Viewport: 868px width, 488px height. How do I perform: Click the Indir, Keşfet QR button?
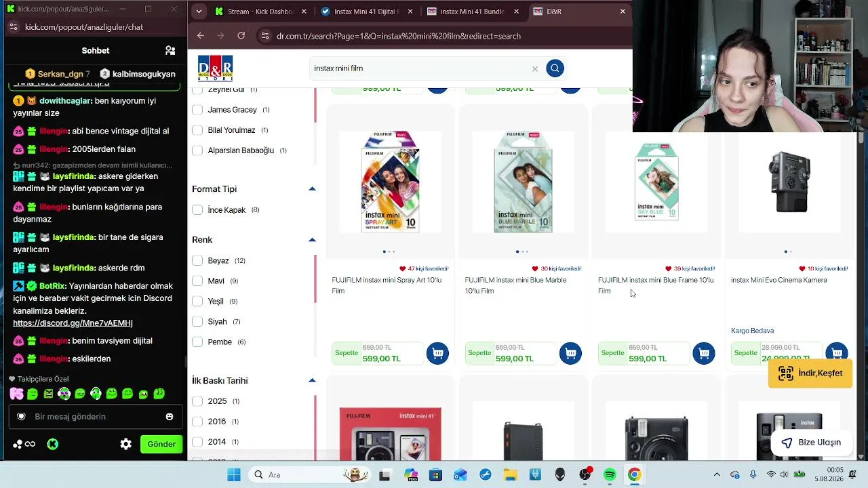810,373
